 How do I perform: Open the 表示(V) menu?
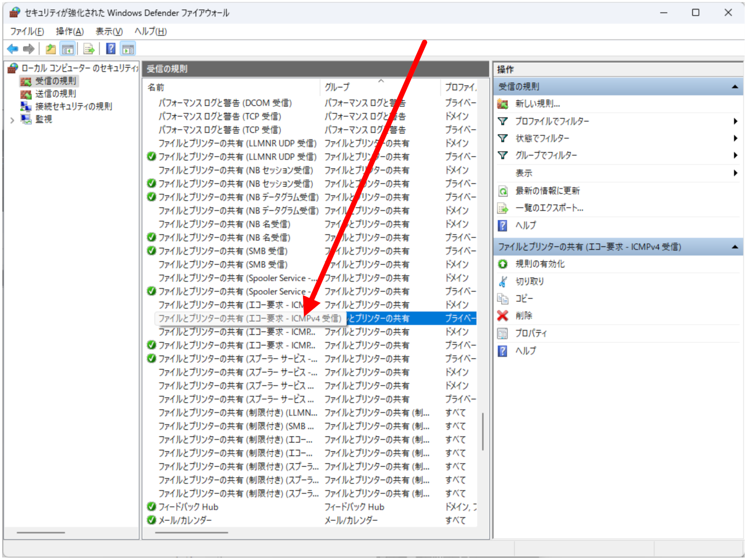pyautogui.click(x=109, y=31)
